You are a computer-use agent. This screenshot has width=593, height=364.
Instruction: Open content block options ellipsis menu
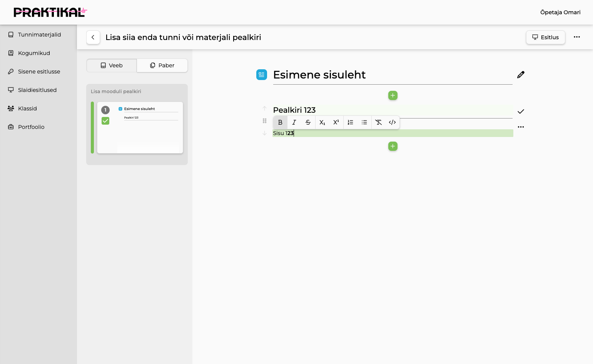(x=521, y=127)
